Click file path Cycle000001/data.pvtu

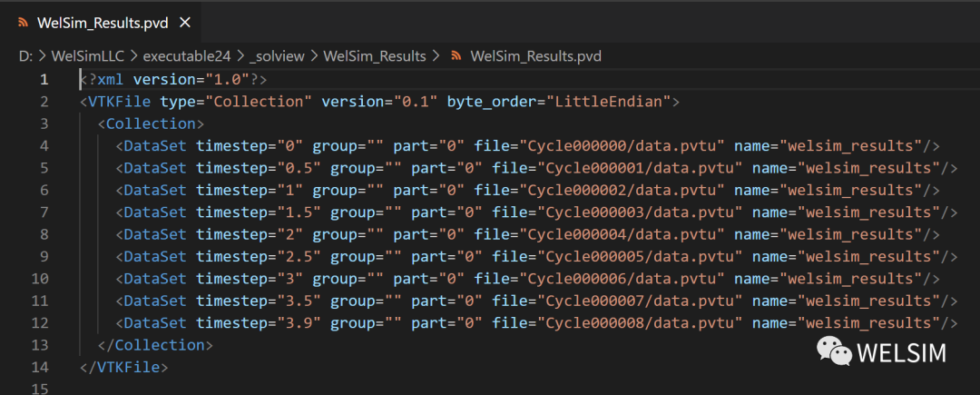(x=640, y=168)
